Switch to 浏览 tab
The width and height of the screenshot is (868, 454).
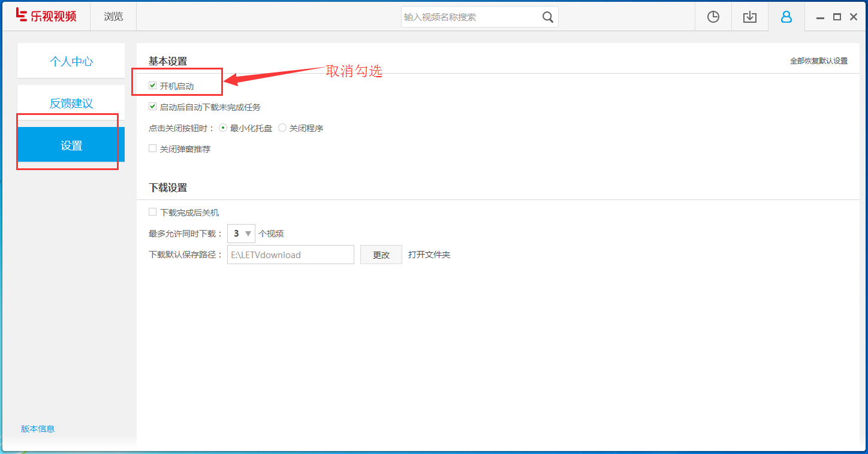coord(113,16)
